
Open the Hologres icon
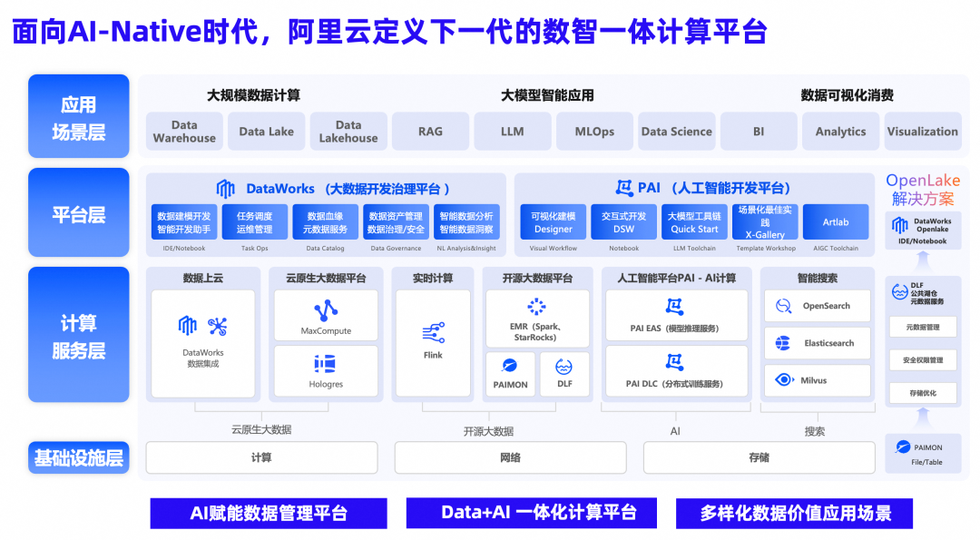[325, 364]
